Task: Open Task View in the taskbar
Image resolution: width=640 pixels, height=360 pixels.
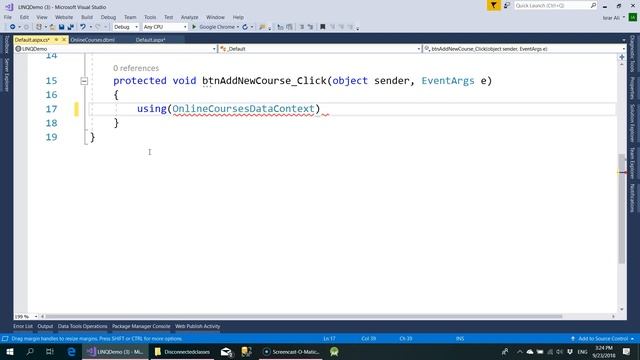Action: tap(50, 351)
